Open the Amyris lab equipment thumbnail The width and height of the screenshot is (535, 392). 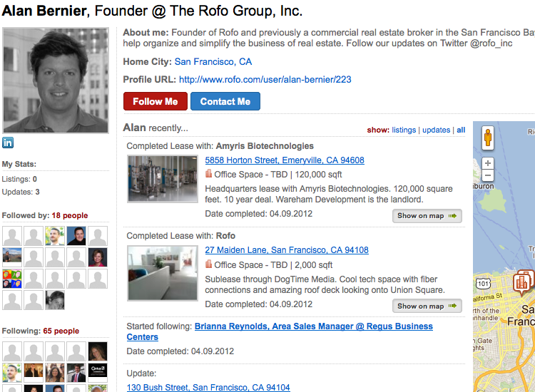point(163,179)
